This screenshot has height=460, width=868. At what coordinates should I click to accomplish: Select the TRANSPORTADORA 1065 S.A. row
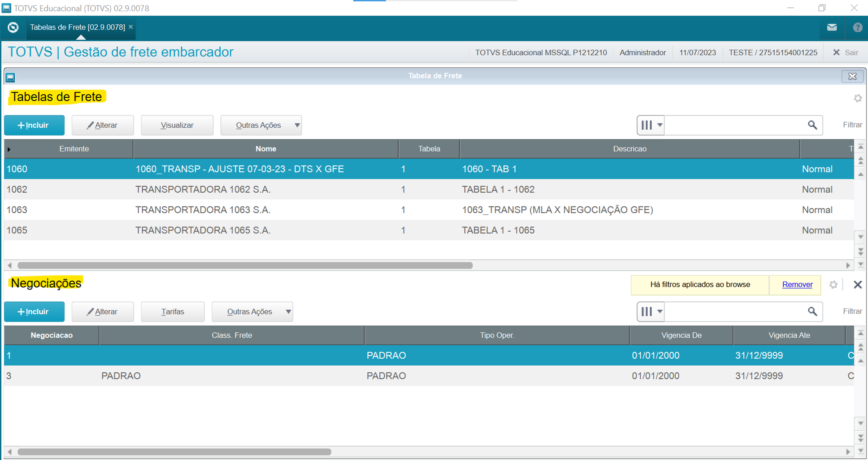[x=429, y=230]
